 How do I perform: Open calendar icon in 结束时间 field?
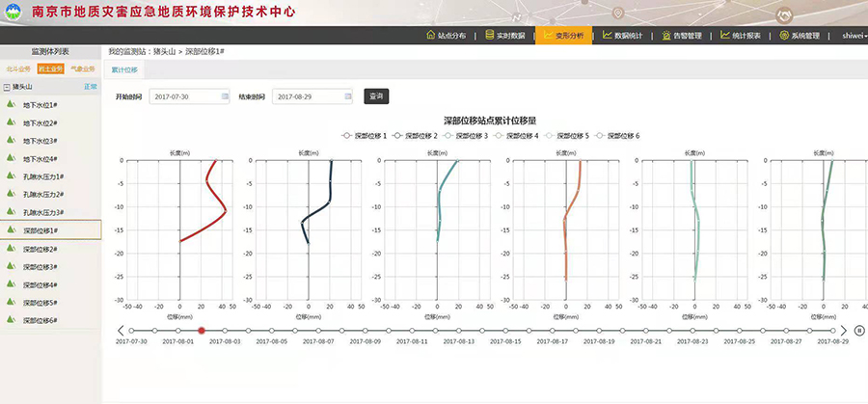[347, 96]
